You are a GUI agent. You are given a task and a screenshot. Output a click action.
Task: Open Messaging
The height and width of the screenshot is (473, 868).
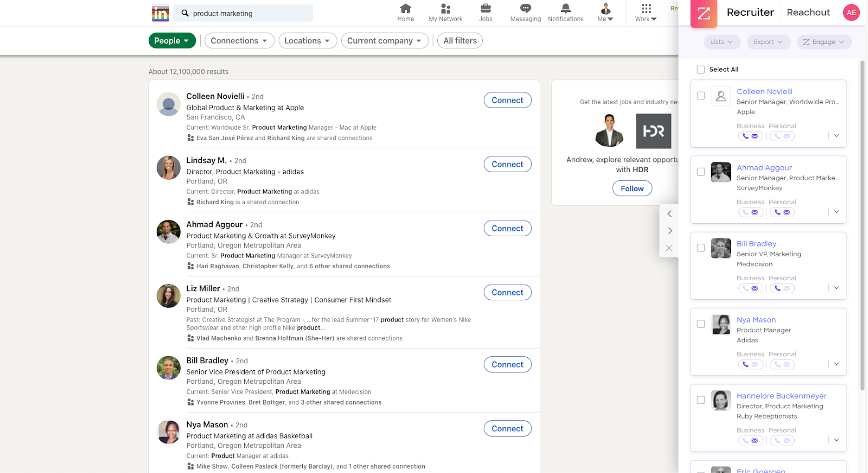click(x=525, y=13)
